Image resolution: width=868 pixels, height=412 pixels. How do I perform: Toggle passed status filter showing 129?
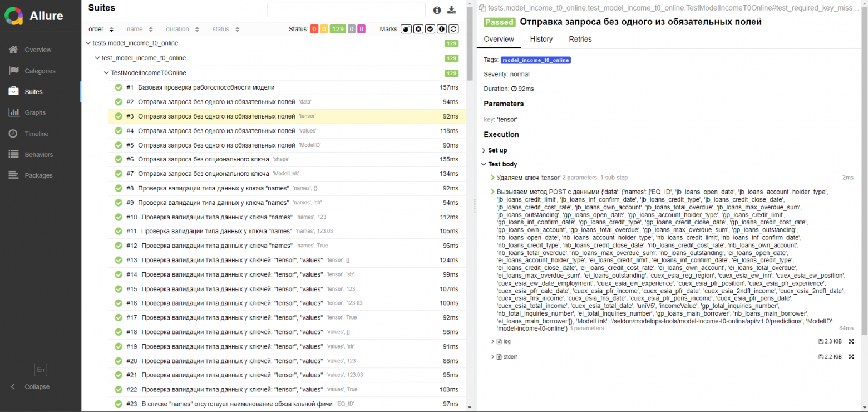[338, 29]
